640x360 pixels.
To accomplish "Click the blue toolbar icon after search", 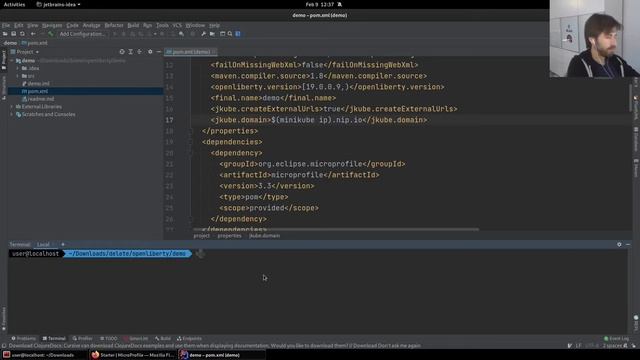I will tap(238, 34).
